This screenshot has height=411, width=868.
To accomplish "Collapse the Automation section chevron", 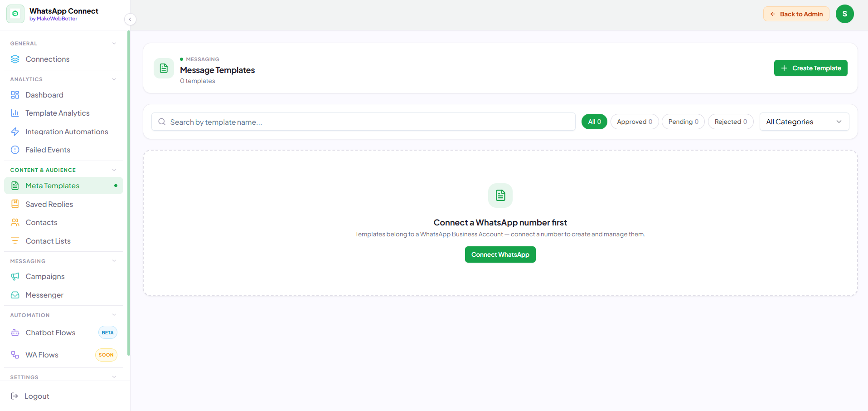I will pos(114,315).
